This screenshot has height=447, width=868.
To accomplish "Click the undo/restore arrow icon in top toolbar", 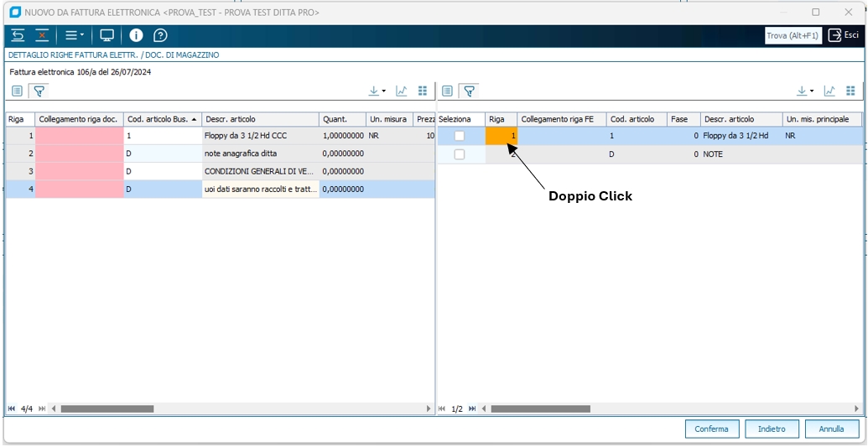I will [x=18, y=35].
